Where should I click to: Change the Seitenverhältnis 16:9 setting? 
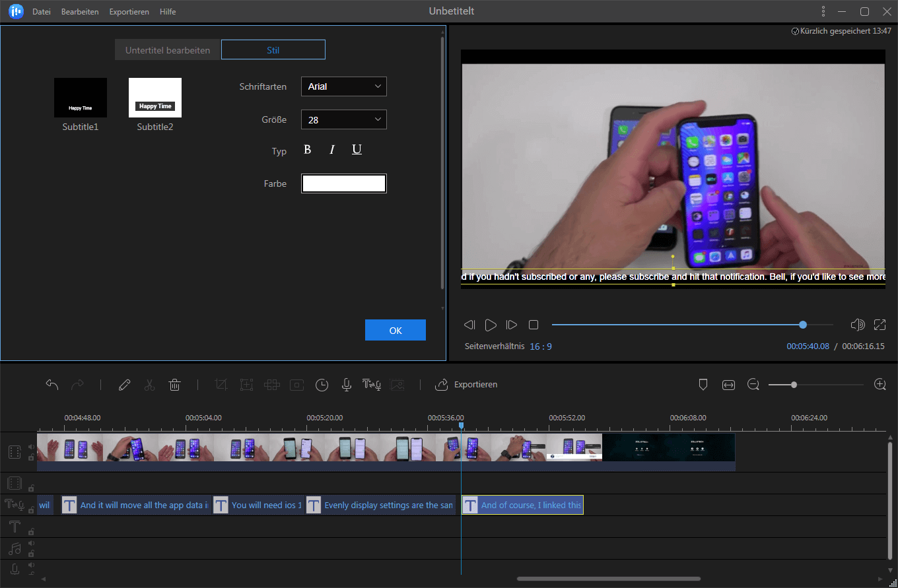(541, 346)
